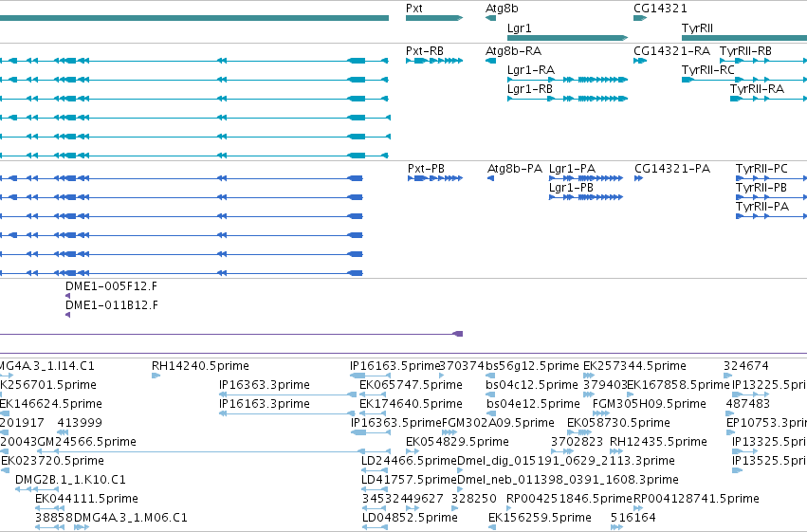Screen dimensions: 807x532
Task: Click the CG14321 gene label
Action: coord(660,9)
